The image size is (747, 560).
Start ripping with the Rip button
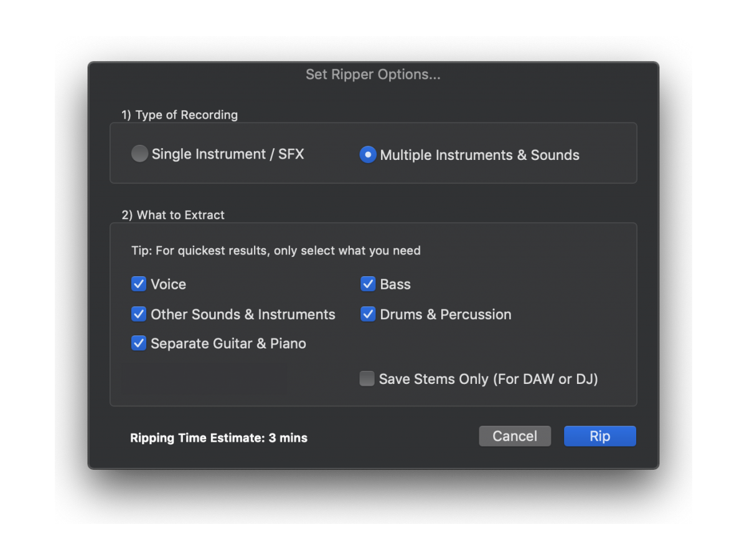(x=599, y=436)
